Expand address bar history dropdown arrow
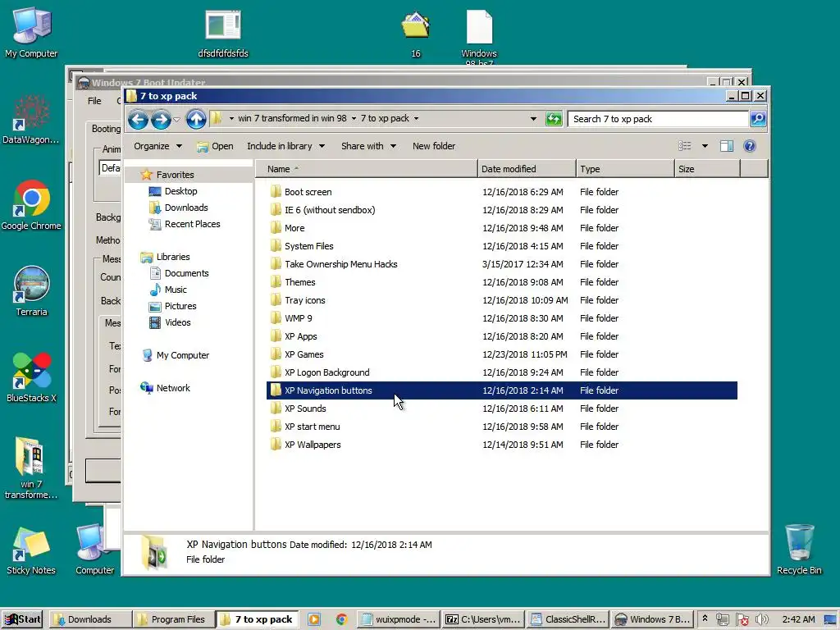The image size is (840, 630). 533,119
